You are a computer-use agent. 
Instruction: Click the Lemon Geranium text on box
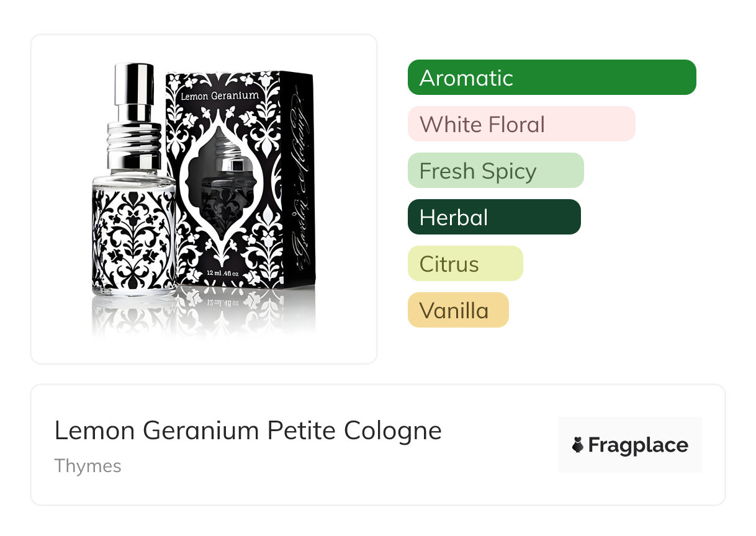click(x=219, y=96)
